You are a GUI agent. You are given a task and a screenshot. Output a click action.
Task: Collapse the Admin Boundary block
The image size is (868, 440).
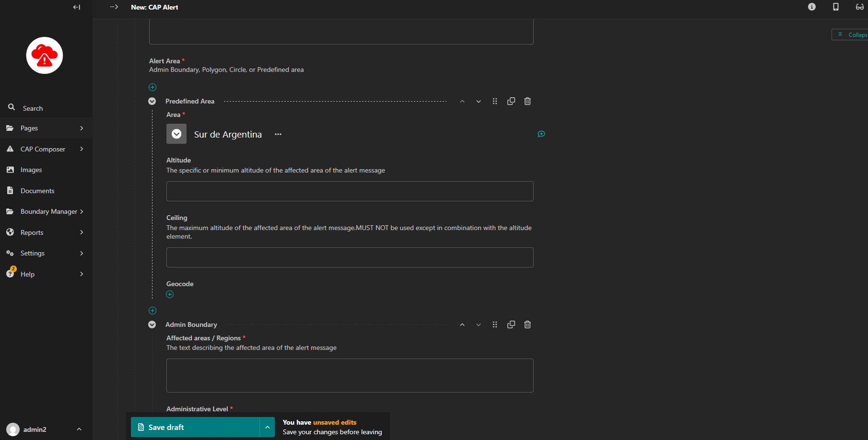(152, 324)
